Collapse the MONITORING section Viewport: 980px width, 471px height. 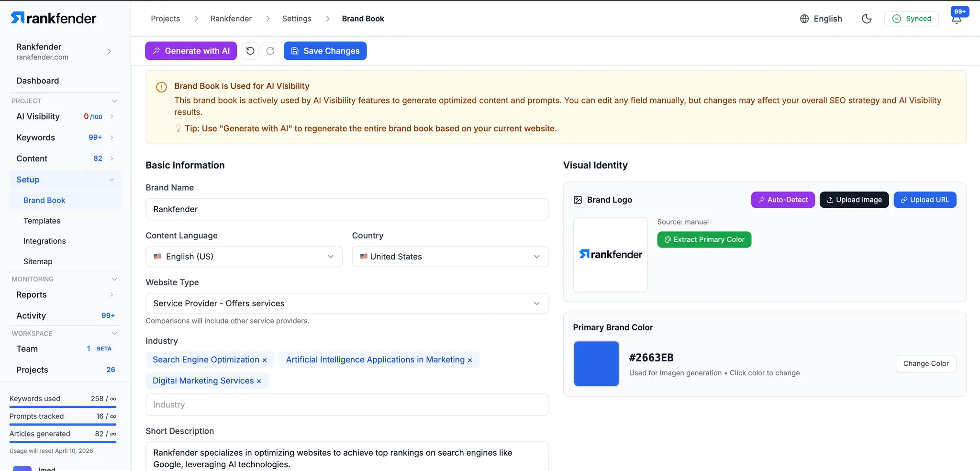pyautogui.click(x=114, y=279)
